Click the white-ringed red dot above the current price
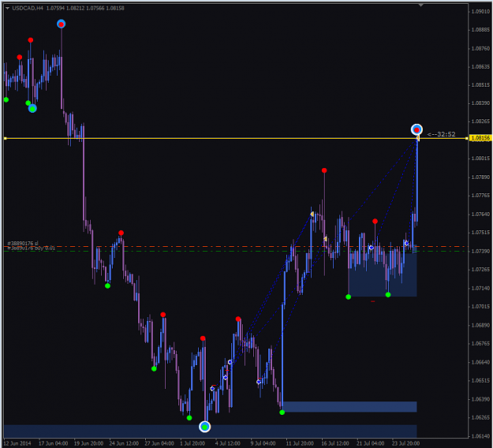Image resolution: width=493 pixels, height=448 pixels. (416, 129)
